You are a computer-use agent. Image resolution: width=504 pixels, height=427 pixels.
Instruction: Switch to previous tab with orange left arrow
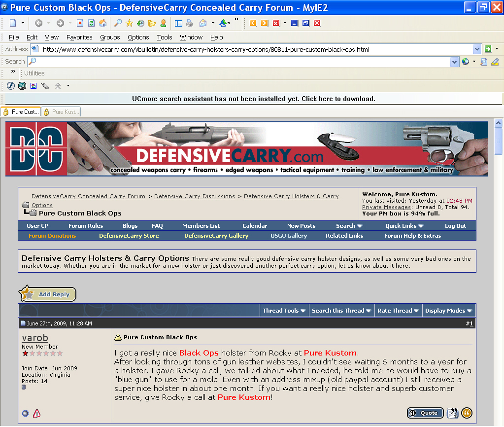[x=253, y=23]
